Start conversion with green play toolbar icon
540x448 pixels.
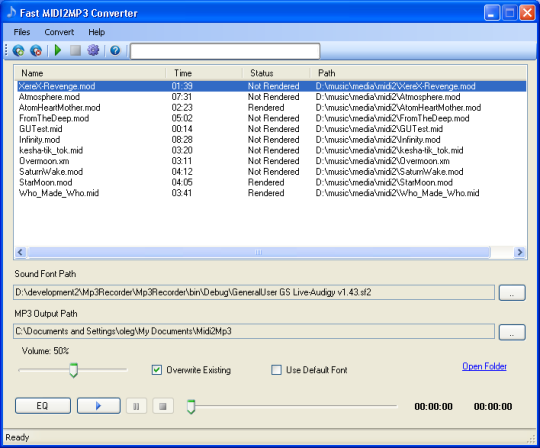tap(58, 50)
